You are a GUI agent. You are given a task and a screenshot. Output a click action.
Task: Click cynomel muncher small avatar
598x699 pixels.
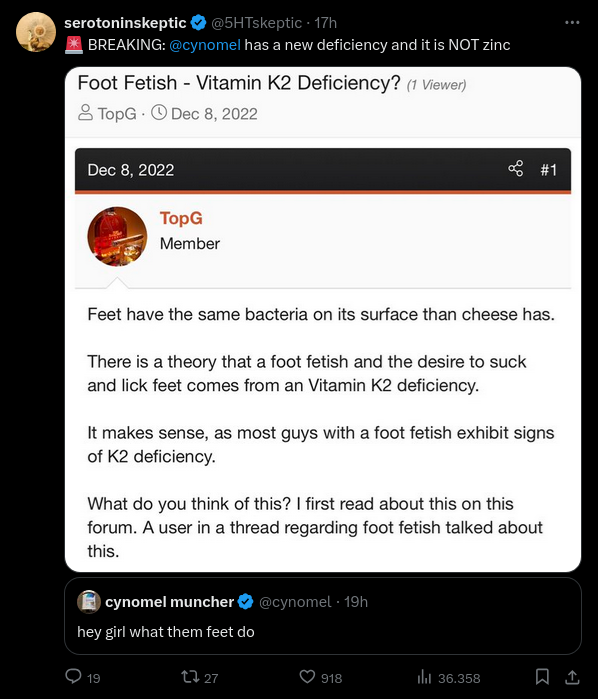89,602
